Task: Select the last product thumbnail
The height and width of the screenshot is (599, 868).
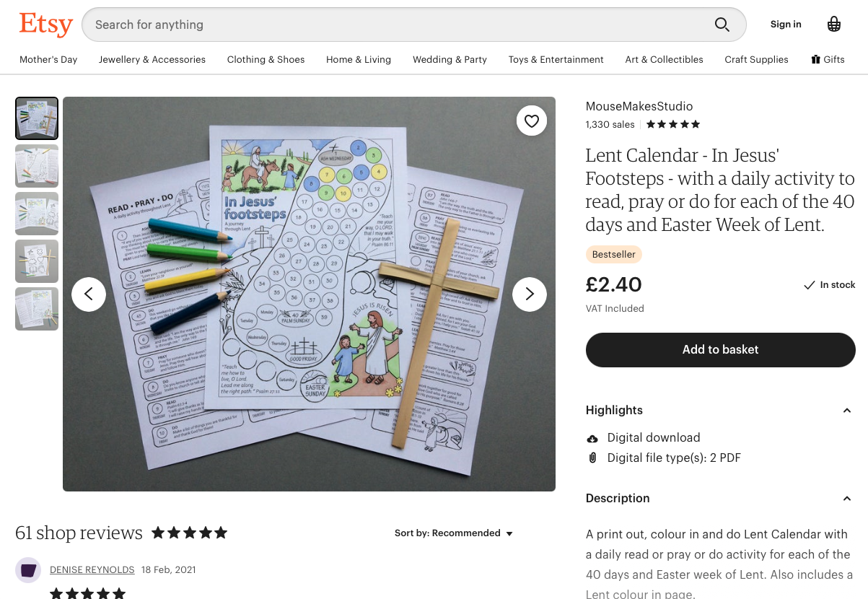Action: coord(37,309)
